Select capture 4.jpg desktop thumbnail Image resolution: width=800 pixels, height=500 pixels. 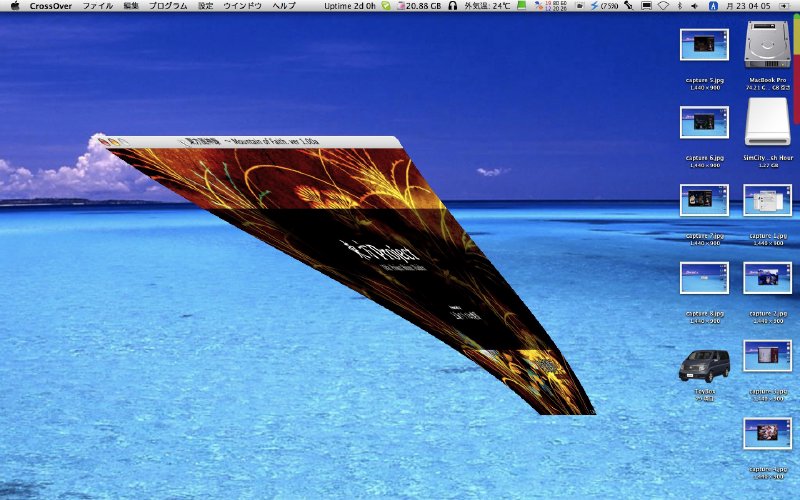tap(767, 433)
